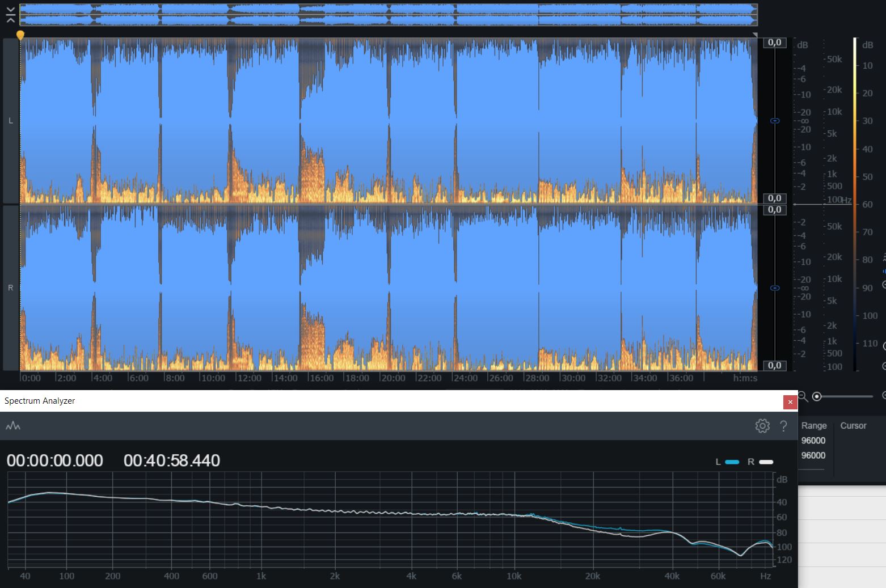Select the Range column header
Screen dimensions: 886x588
point(814,426)
